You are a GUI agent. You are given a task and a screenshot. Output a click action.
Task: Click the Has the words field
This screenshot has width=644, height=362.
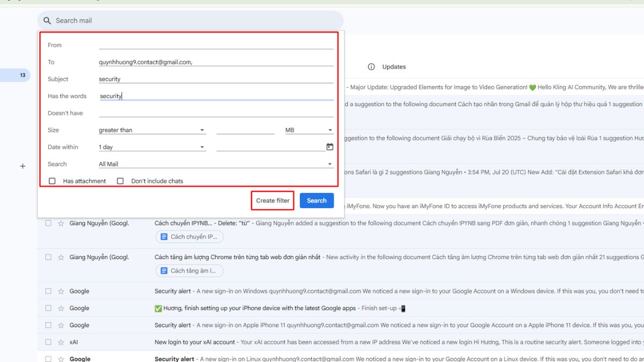point(216,96)
